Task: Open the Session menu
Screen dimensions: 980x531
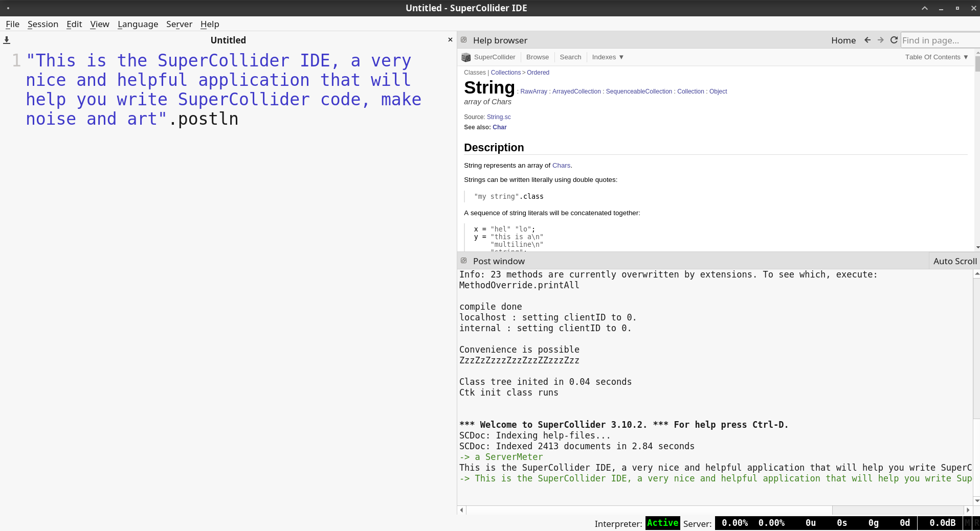Action: [43, 24]
